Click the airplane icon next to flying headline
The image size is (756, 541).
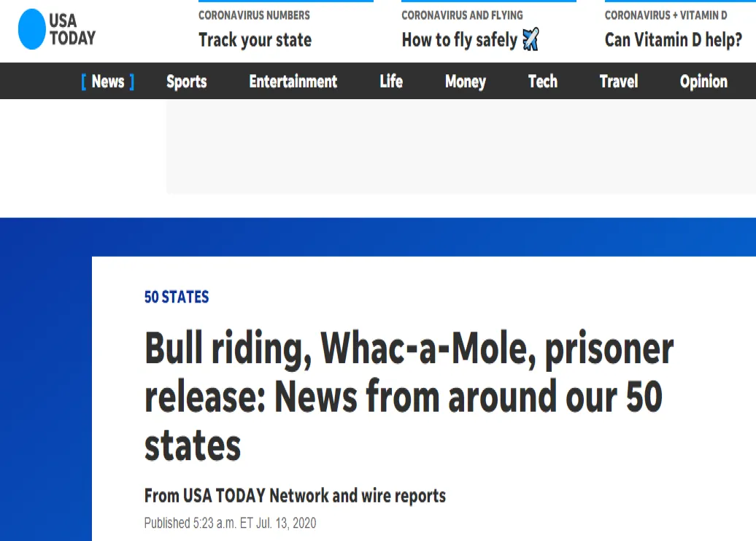click(x=529, y=40)
